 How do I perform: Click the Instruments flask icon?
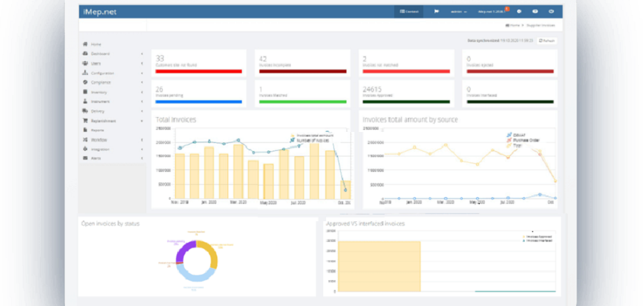85,101
